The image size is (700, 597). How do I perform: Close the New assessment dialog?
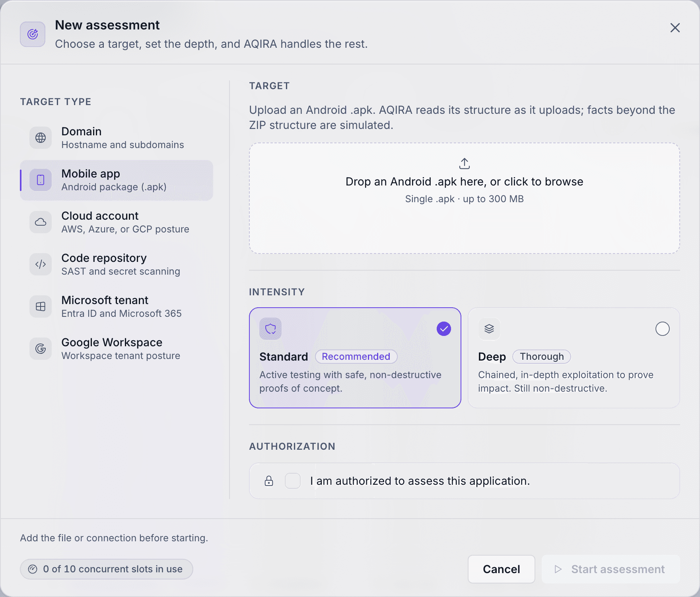[675, 28]
